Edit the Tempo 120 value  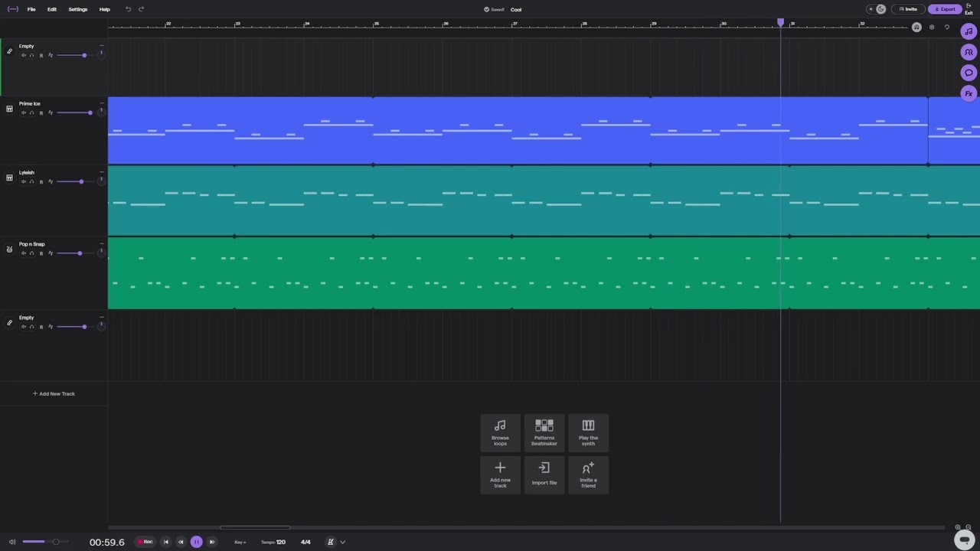(273, 542)
